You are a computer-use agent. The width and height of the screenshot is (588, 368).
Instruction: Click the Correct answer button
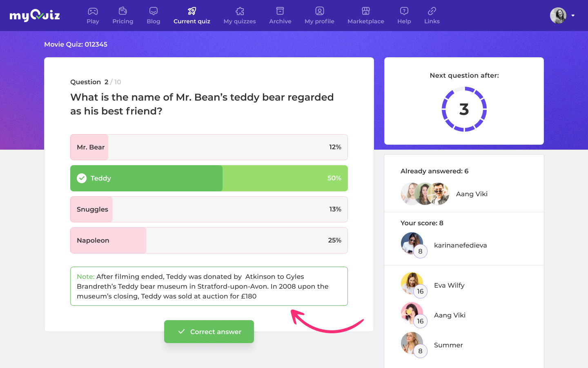pos(209,332)
